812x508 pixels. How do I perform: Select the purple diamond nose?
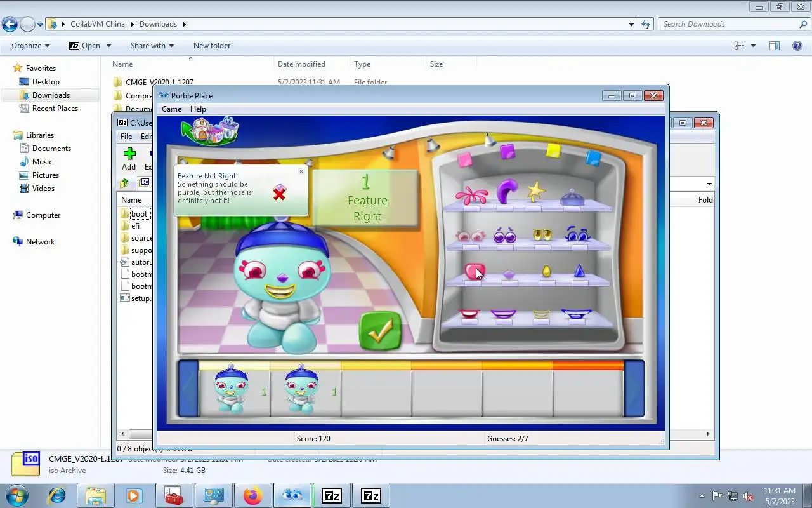(509, 274)
